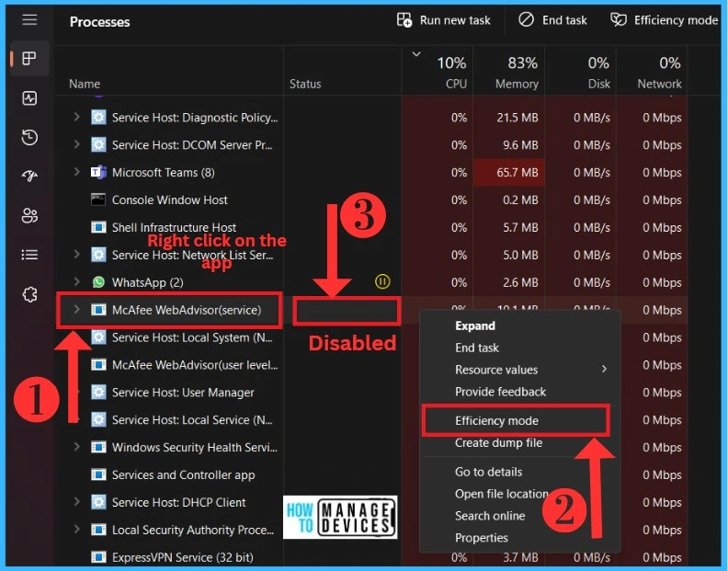
Task: Choose End task in the context menu
Action: (x=477, y=348)
